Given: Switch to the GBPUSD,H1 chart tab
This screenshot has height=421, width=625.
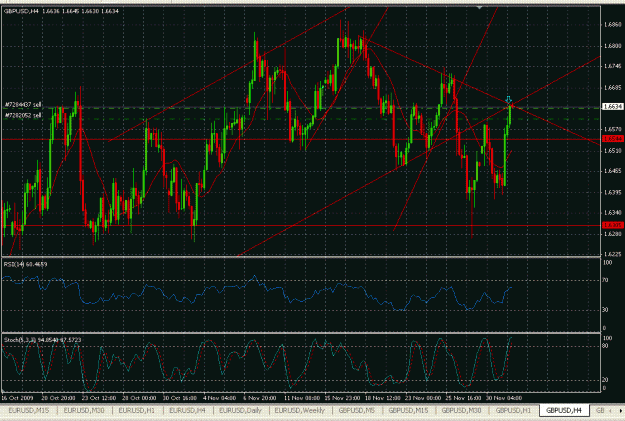Looking at the screenshot, I should click(x=513, y=410).
